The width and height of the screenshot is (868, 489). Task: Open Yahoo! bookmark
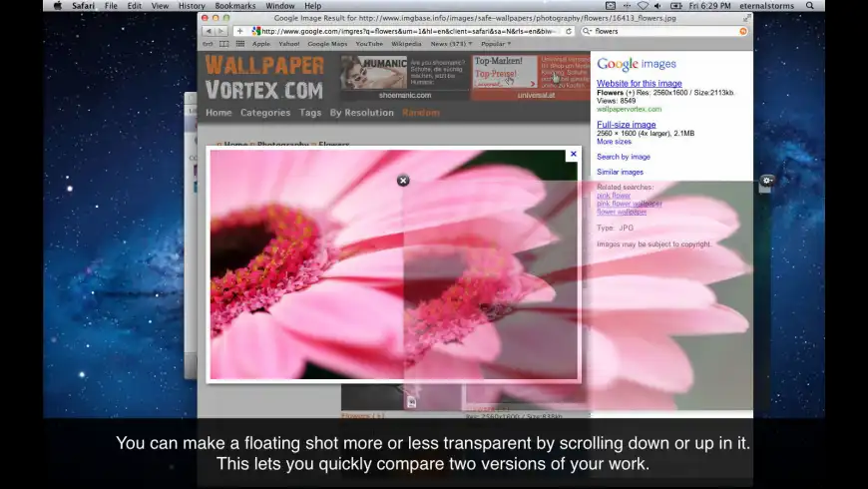(289, 44)
